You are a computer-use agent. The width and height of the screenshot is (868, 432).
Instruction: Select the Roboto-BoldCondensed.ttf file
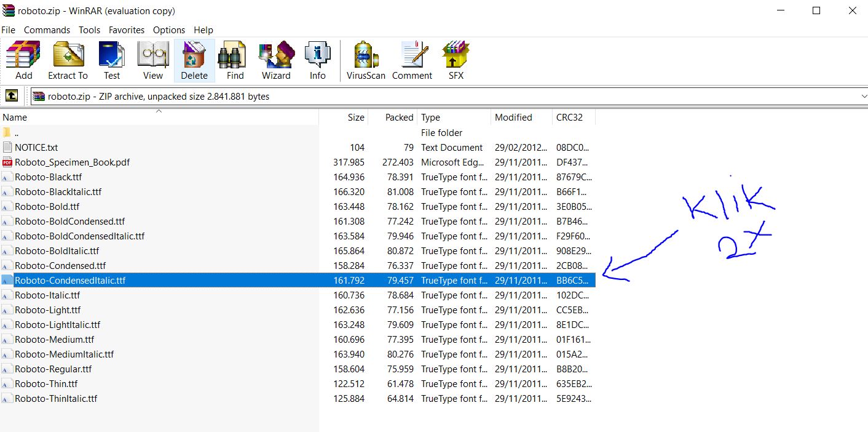click(x=69, y=222)
